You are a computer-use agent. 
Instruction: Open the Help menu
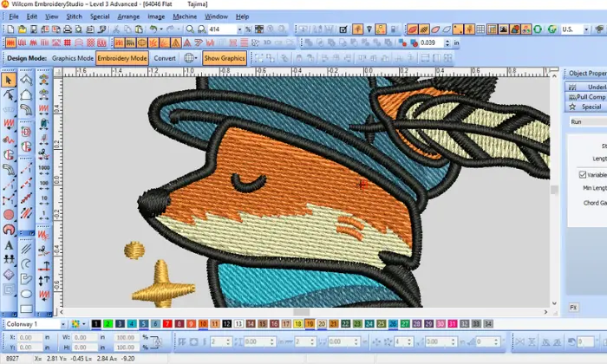pyautogui.click(x=242, y=16)
